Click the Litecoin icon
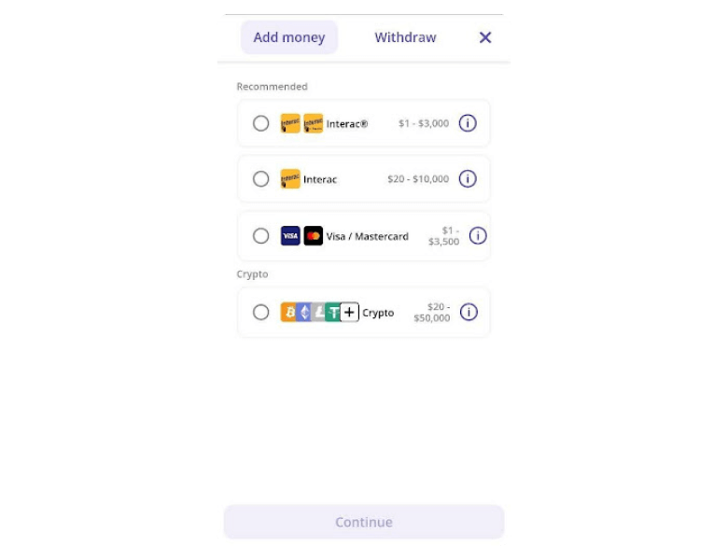Screen dimensions: 728x560 click(x=318, y=312)
